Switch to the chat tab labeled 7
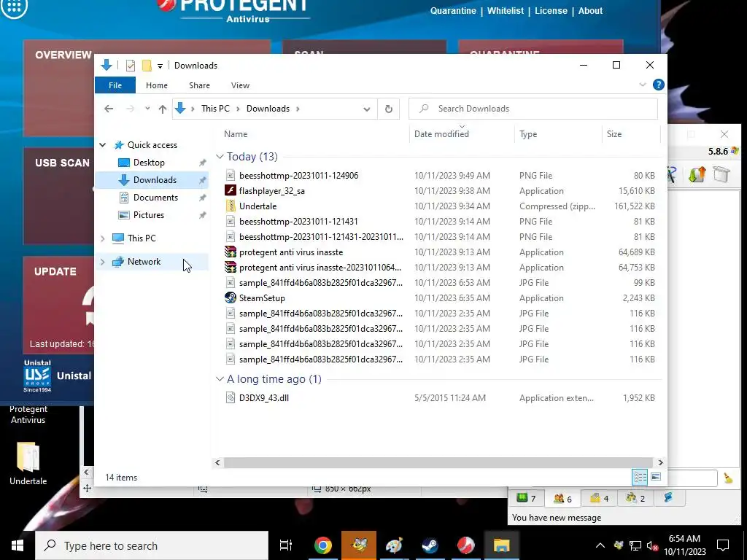747x560 pixels. [527, 498]
